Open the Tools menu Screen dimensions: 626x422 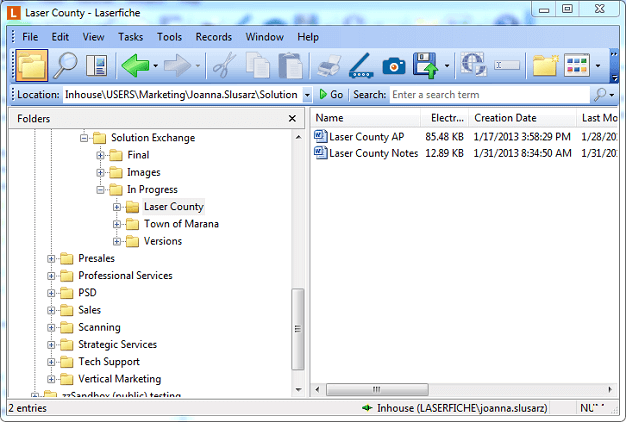169,37
